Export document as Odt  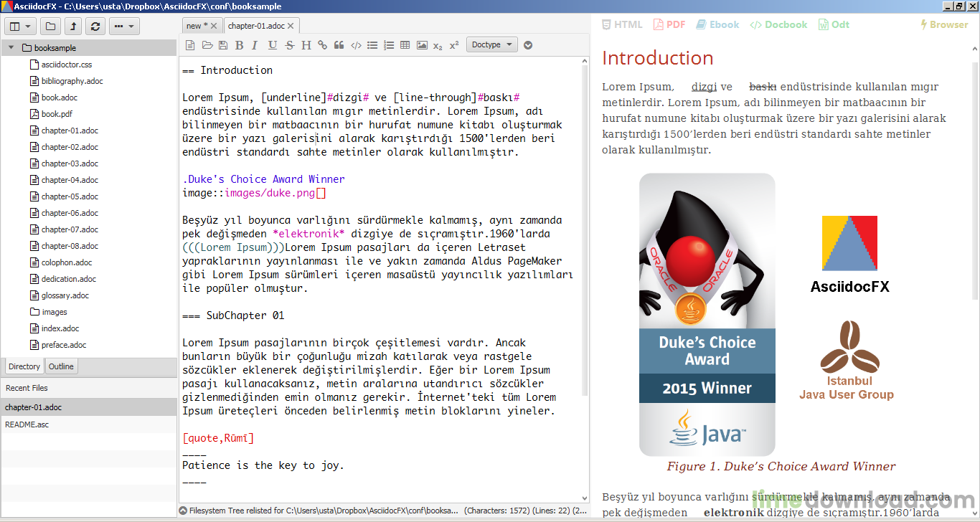click(834, 24)
